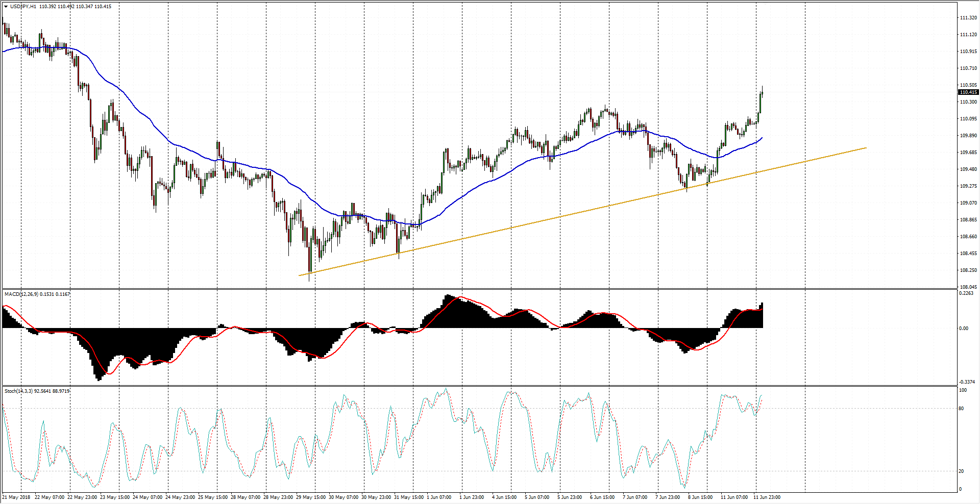Click the Stoch(14,3,3) indicator label
The width and height of the screenshot is (980, 504).
pos(18,391)
